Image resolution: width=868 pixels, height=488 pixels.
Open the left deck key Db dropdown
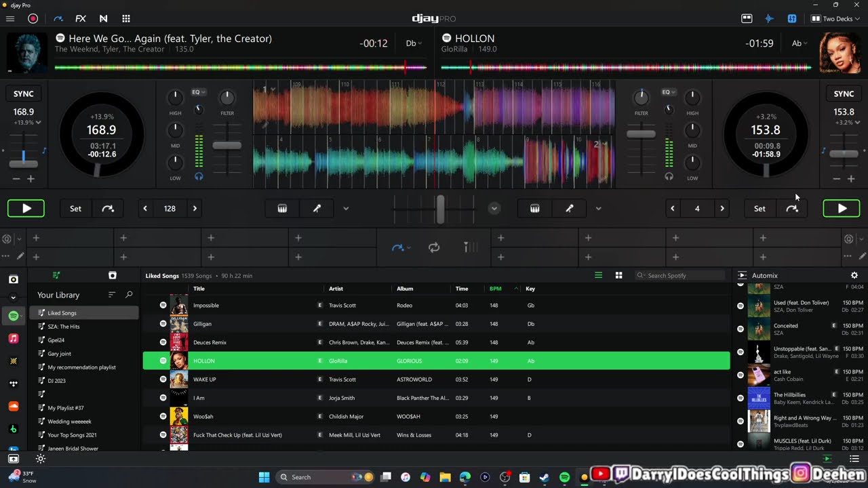[x=414, y=43]
